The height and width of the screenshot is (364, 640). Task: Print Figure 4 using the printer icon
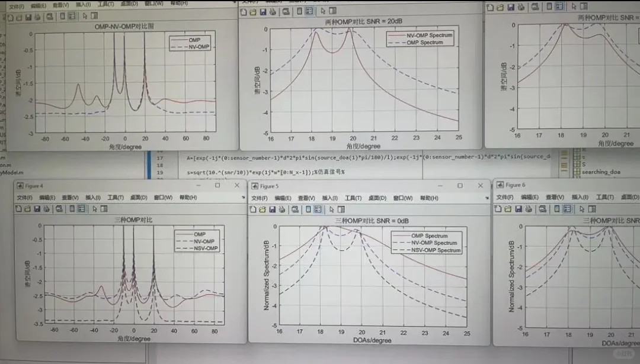click(47, 209)
